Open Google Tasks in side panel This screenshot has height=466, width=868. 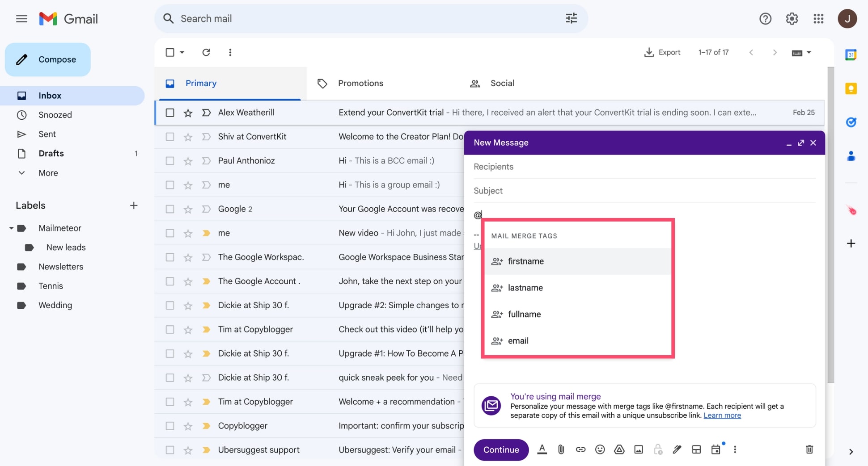pyautogui.click(x=851, y=122)
